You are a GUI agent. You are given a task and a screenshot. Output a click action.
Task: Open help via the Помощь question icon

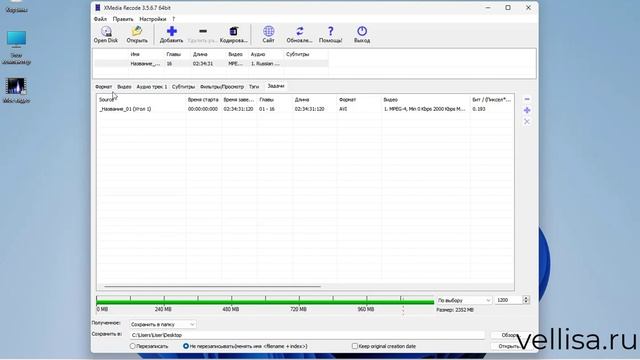click(x=330, y=31)
